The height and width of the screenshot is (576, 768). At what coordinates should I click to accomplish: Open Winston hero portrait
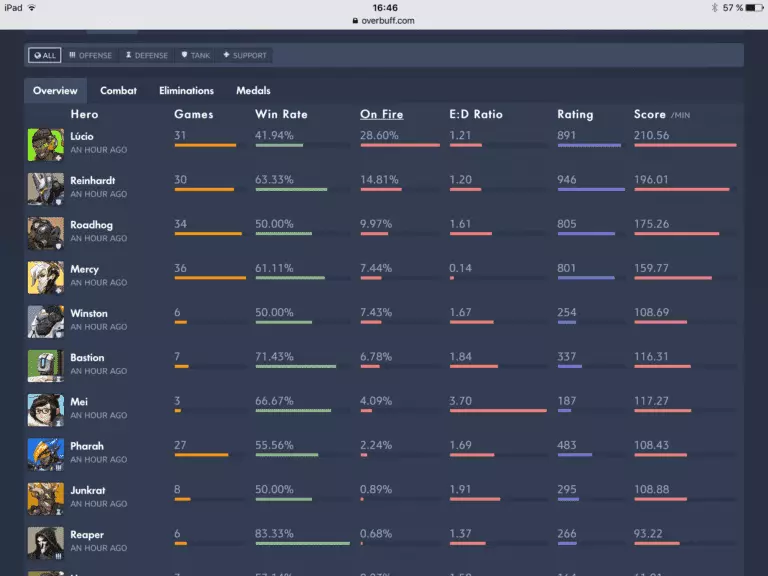tap(46, 322)
